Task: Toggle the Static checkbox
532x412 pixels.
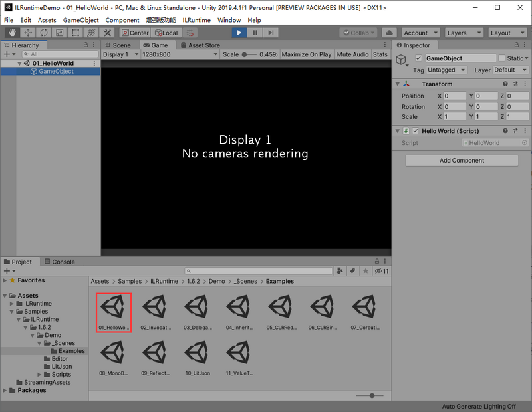Action: [502, 58]
